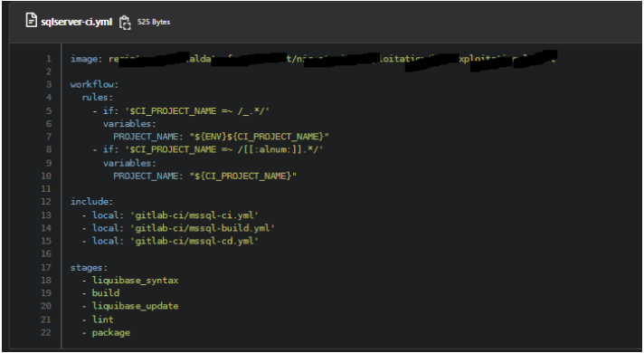Copy file contents using the clipboard icon
The image size is (644, 353).
click(x=125, y=23)
